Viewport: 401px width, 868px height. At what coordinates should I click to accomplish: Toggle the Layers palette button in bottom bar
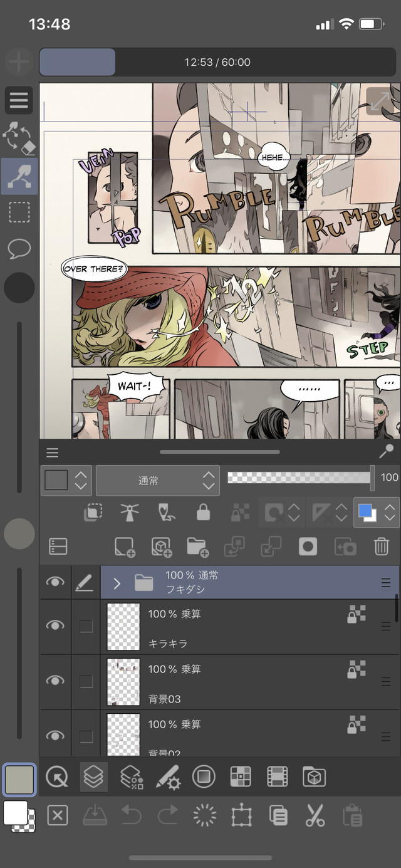[x=93, y=777]
